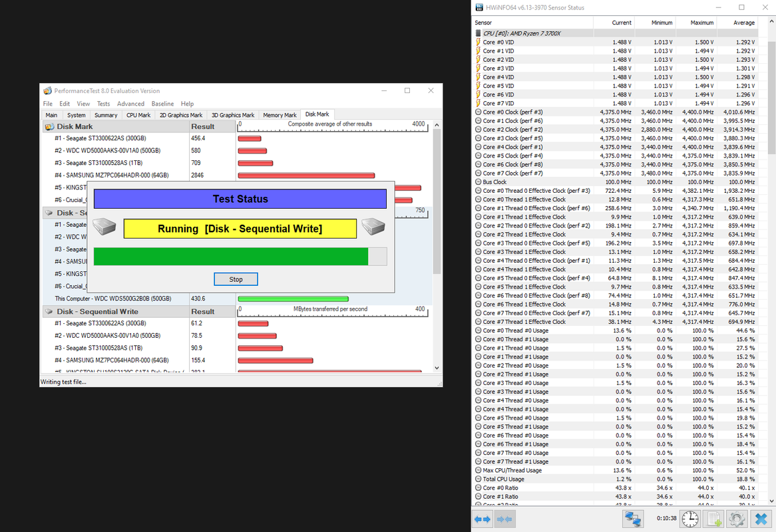This screenshot has height=532, width=776.
Task: Click the Minimum column header
Action: [655, 23]
